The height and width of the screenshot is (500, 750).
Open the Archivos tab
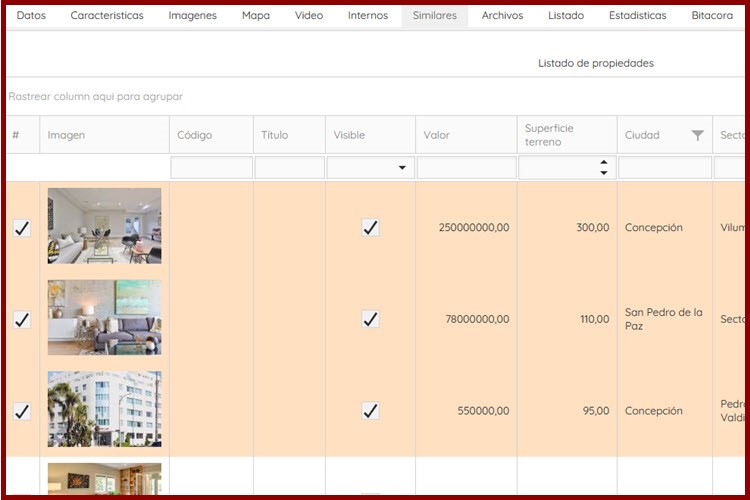[502, 15]
